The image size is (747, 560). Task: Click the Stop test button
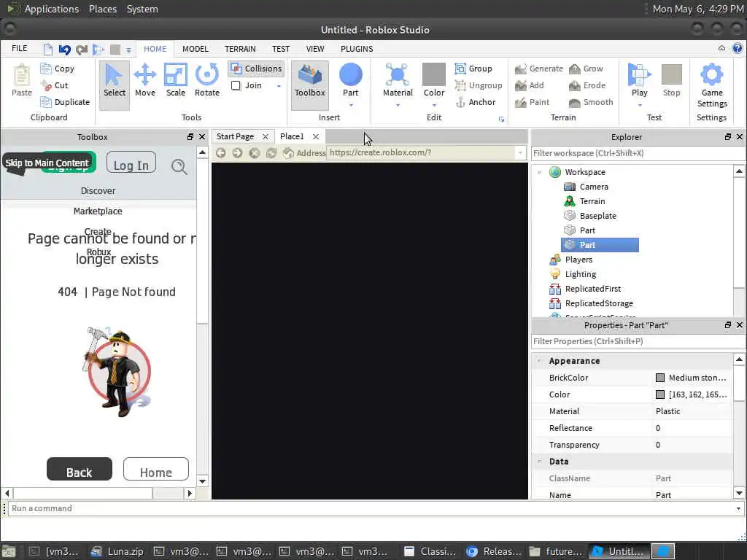[x=671, y=80]
